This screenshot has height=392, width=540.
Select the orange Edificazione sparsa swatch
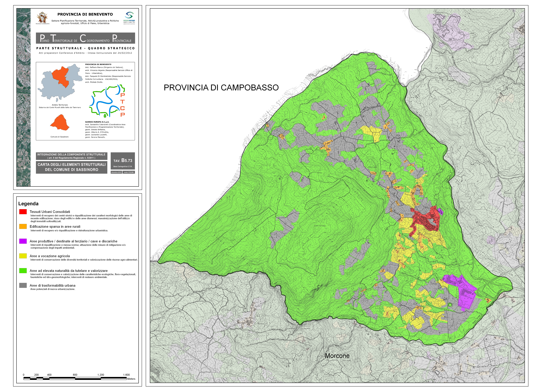23,226
